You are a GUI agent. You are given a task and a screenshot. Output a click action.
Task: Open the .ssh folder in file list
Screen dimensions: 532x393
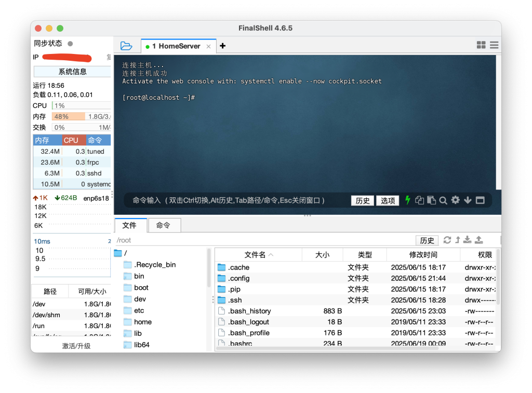[235, 300]
